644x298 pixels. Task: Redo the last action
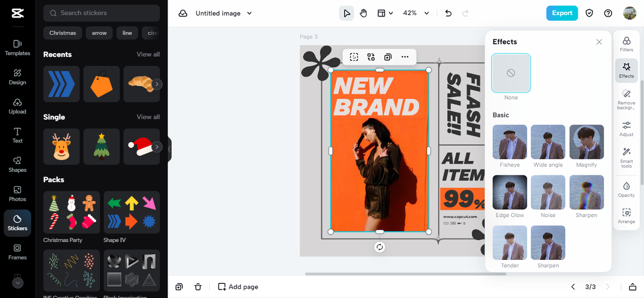465,14
